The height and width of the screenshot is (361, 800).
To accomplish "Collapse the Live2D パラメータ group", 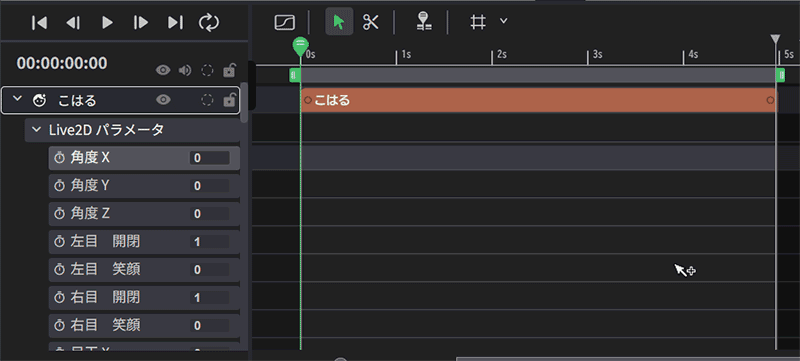I will click(36, 130).
